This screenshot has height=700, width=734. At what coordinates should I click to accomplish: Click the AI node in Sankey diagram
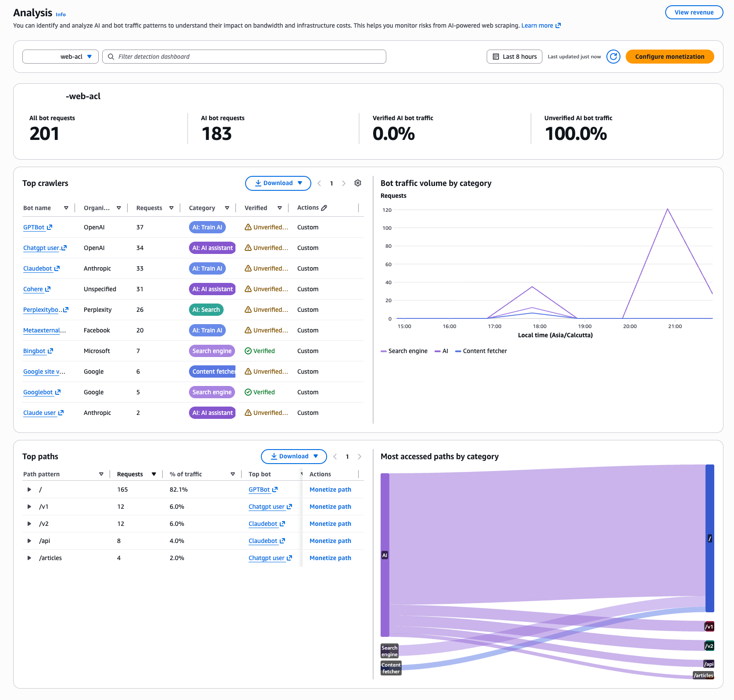point(385,555)
